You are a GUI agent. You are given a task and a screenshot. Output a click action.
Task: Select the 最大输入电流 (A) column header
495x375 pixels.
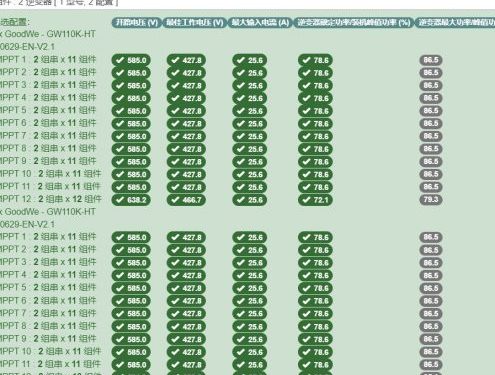click(x=260, y=23)
